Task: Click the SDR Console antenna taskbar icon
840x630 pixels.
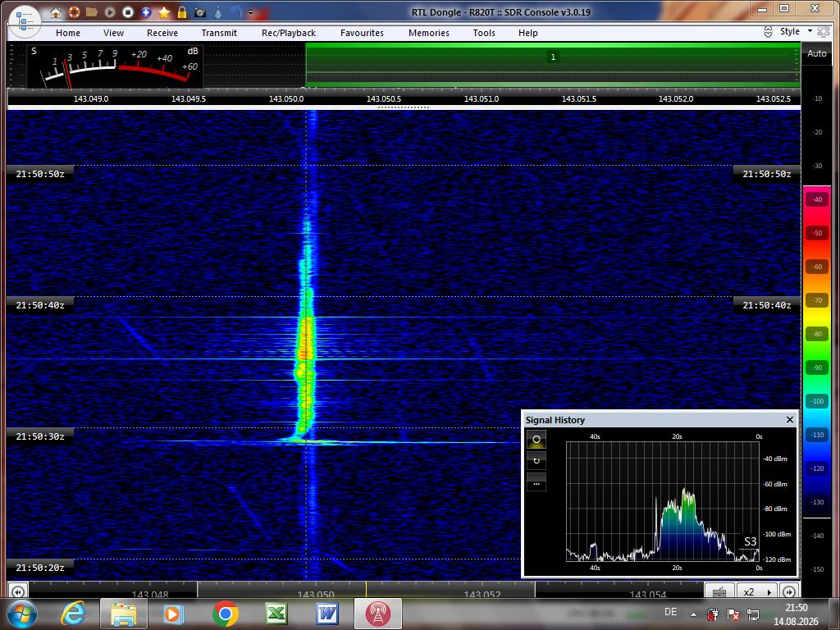Action: pyautogui.click(x=377, y=614)
